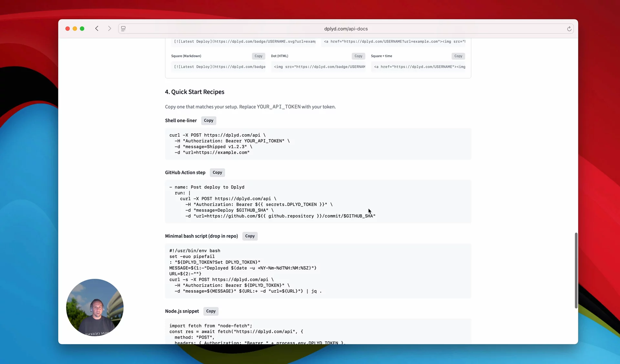Click inside the Shell one-liner code block

(318, 144)
